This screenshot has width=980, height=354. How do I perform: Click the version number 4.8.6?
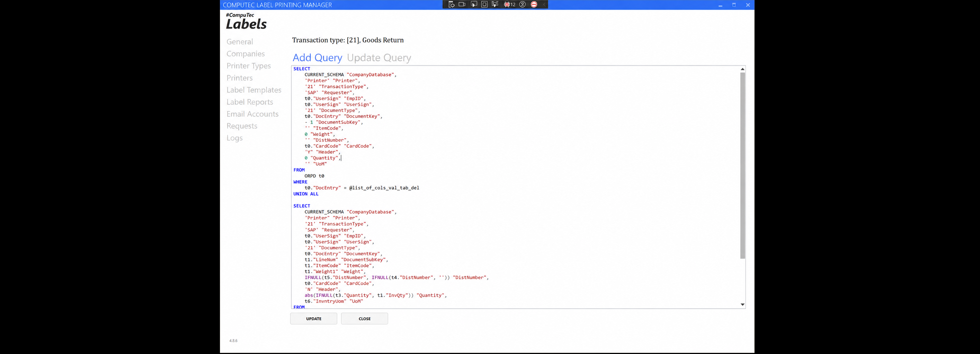point(233,341)
